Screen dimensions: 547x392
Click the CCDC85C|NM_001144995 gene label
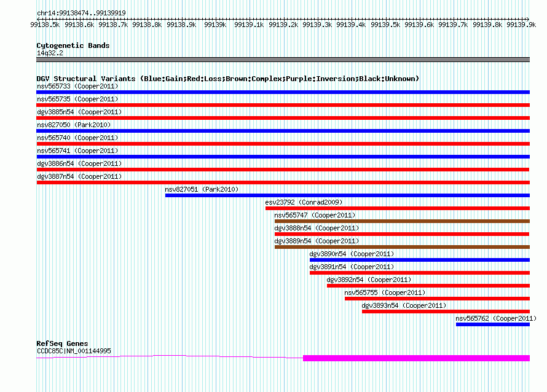coord(74,351)
